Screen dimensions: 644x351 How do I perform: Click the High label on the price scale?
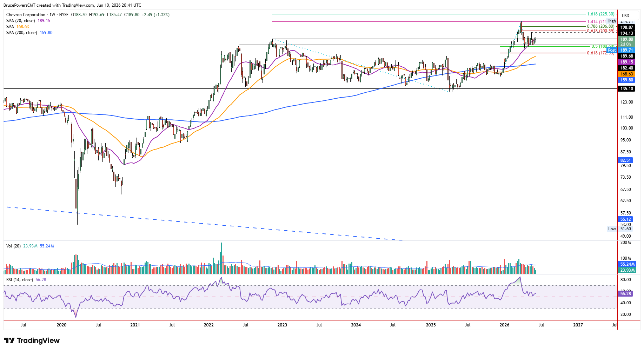click(x=612, y=21)
